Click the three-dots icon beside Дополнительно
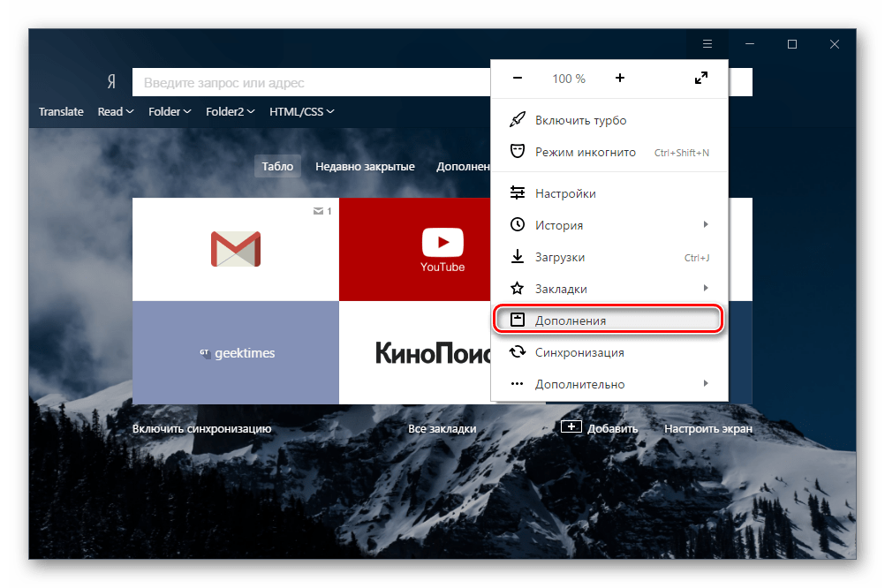Image resolution: width=885 pixels, height=588 pixels. point(517,384)
